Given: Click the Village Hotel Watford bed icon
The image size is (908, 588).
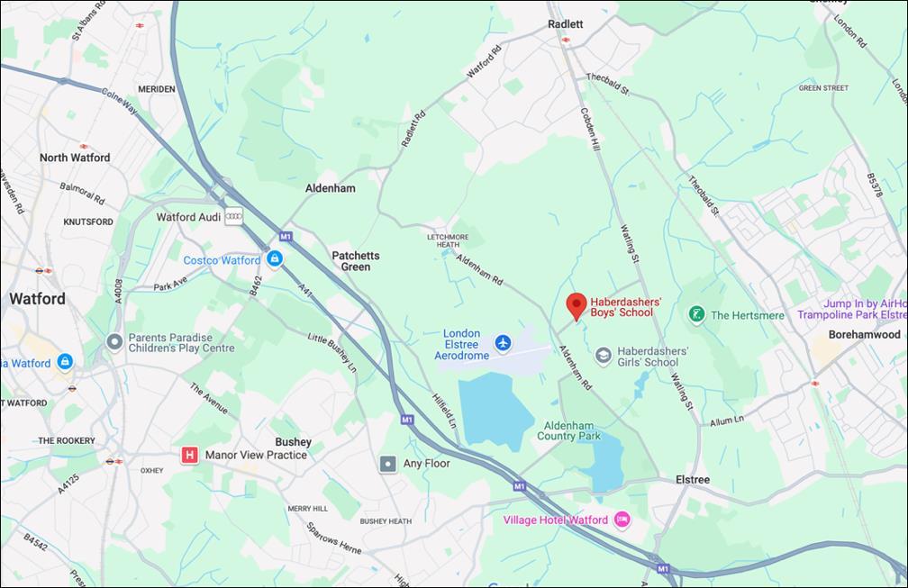Looking at the screenshot, I should [622, 520].
